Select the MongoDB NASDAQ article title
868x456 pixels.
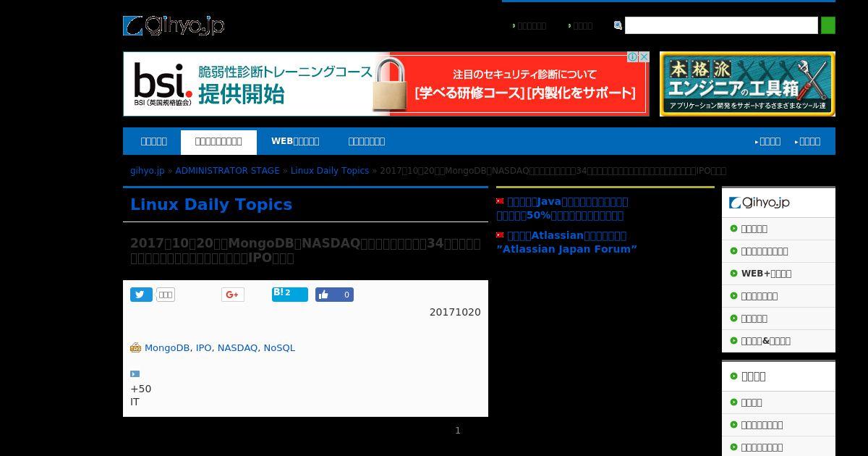305,250
